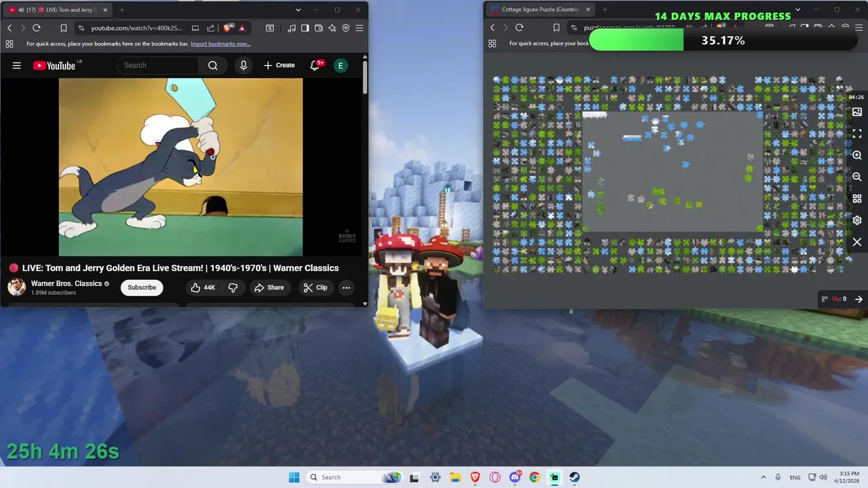The width and height of the screenshot is (868, 488).
Task: Share the YouTube page URL icon
Action: tap(210, 28)
